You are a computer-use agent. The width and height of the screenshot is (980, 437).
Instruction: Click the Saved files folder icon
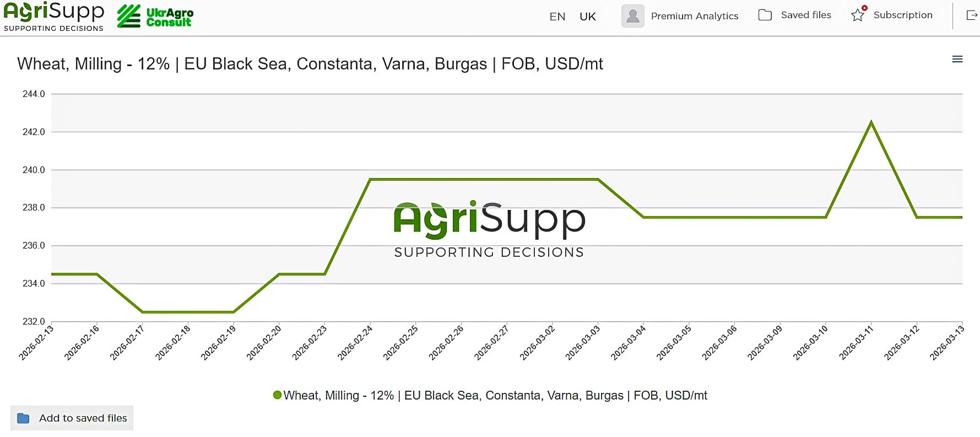tap(765, 15)
